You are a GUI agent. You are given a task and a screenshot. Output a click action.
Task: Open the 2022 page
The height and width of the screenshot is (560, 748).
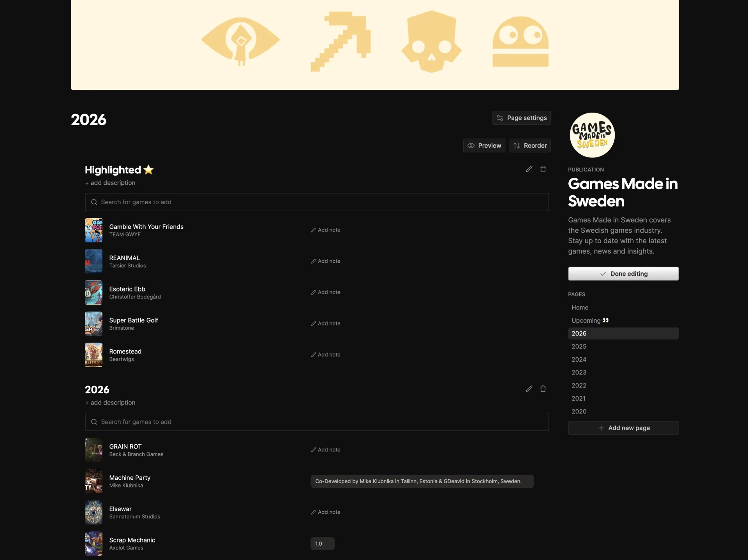(x=623, y=385)
